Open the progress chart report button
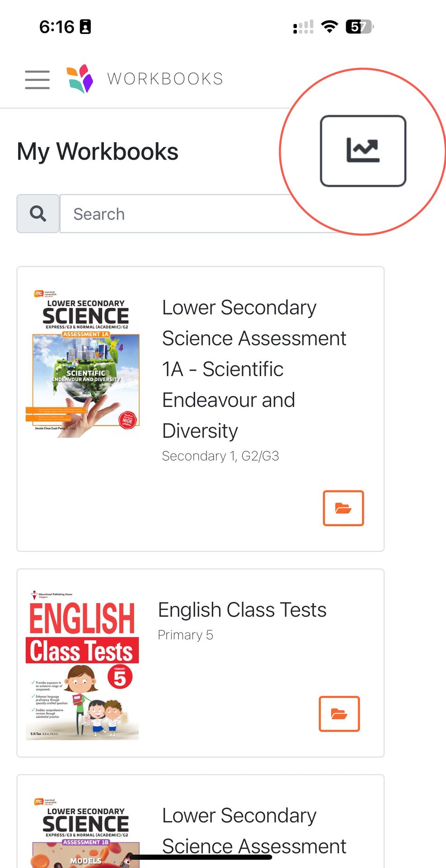Screen dimensions: 446x868 [x=363, y=151]
